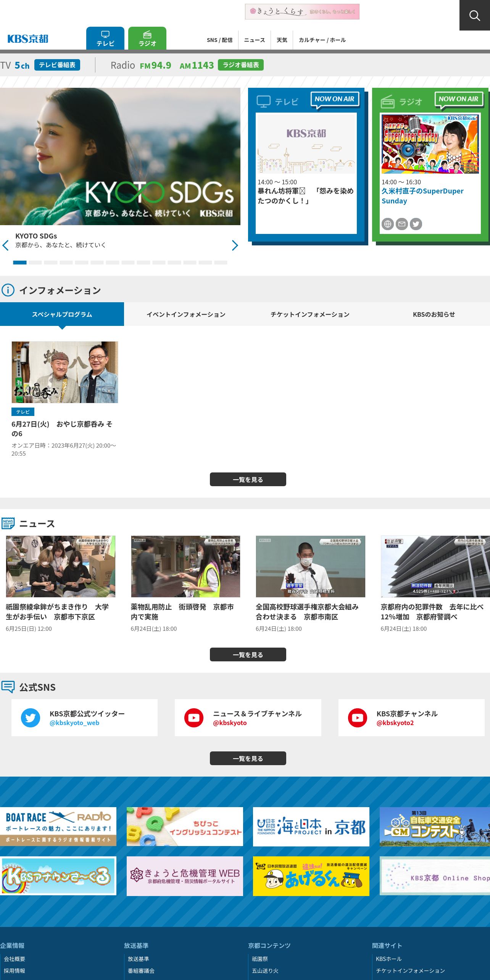The width and height of the screenshot is (490, 980).
Task: Open 海と日本PROJECT in 京都 banner
Action: tap(311, 827)
